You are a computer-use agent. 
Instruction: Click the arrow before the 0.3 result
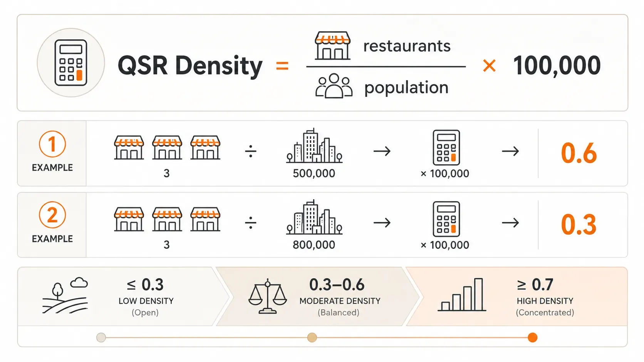(510, 222)
